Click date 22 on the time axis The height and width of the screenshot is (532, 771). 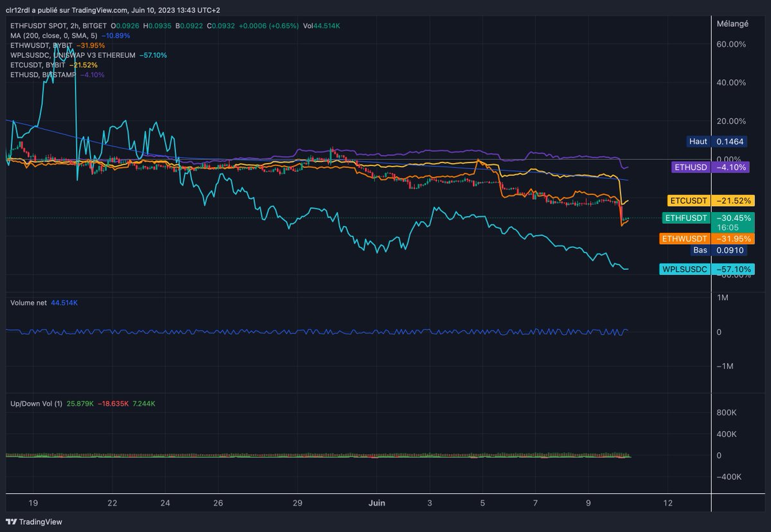pos(112,503)
